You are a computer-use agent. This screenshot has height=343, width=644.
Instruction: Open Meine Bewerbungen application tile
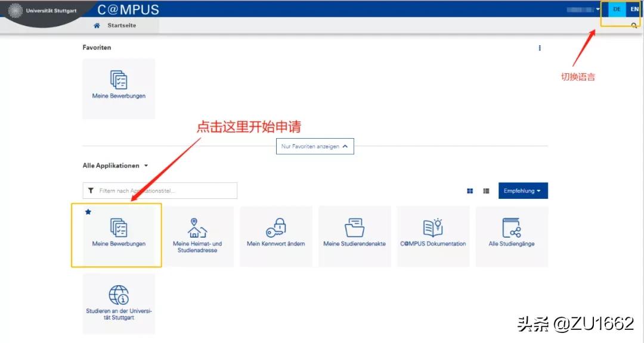(x=119, y=236)
